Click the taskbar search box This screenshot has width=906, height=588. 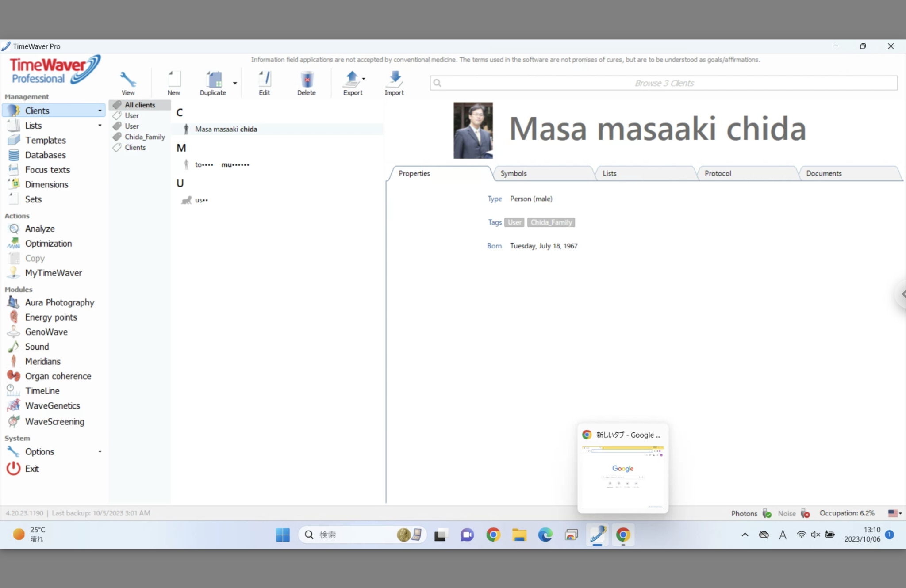click(362, 535)
